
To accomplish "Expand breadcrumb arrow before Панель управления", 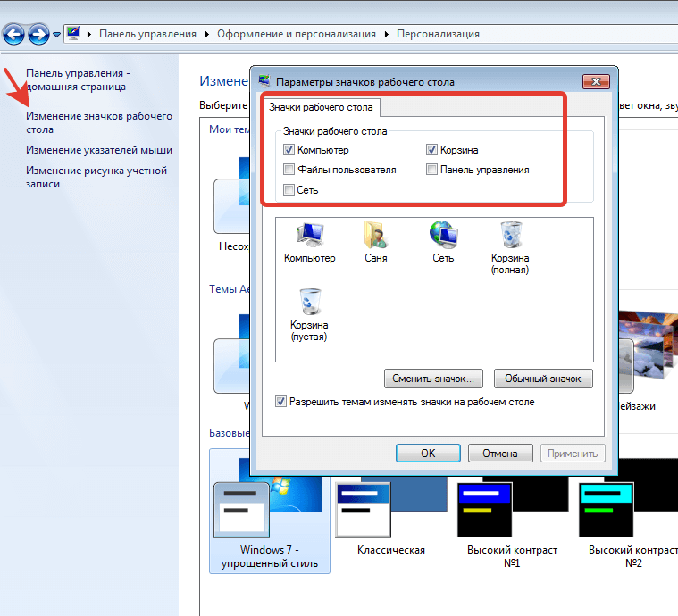I will tap(89, 34).
